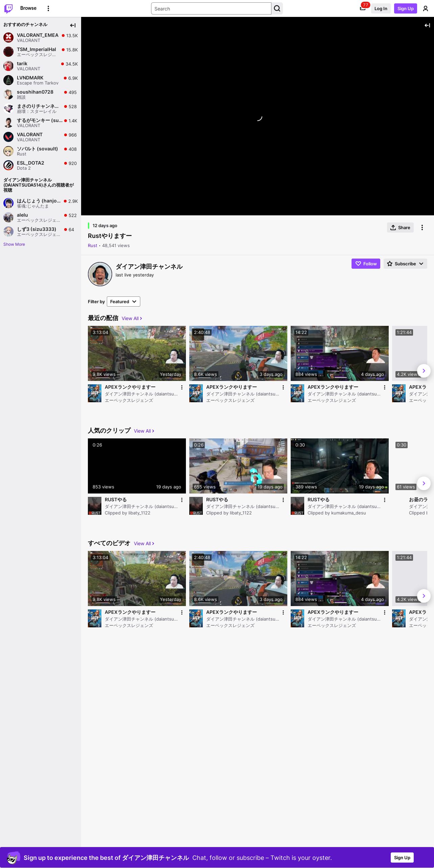Open the notifications inbox with 77 badge
Image resolution: width=434 pixels, height=868 pixels.
363,8
